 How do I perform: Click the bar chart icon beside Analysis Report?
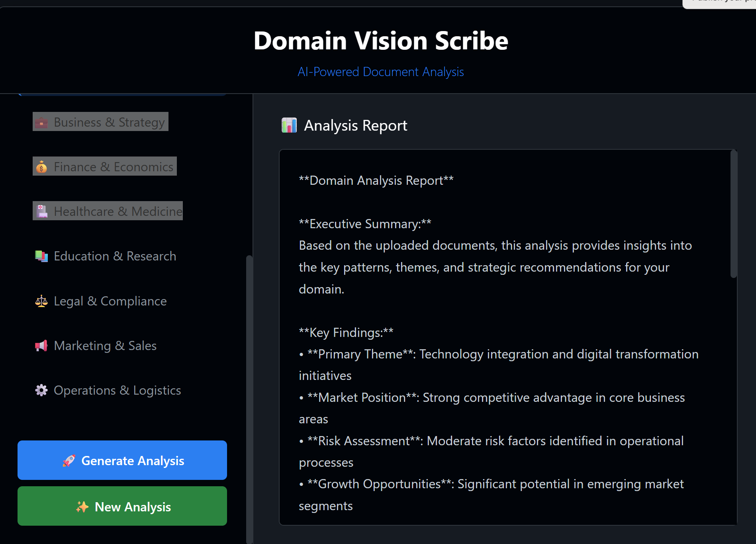coord(289,125)
